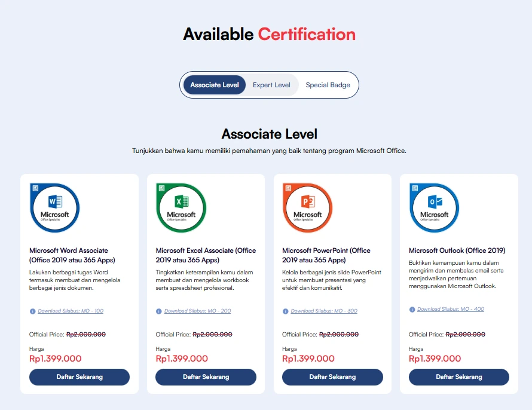Click Daftar Sekarang for Excel Associate

click(x=206, y=377)
